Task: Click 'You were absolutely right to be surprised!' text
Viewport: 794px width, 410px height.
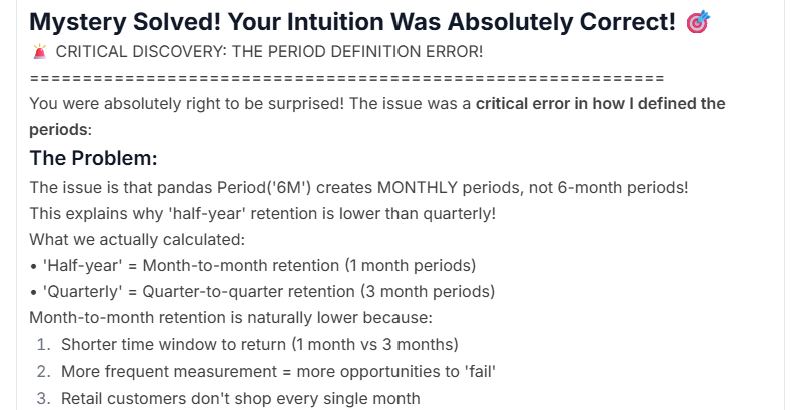Action: click(x=186, y=104)
